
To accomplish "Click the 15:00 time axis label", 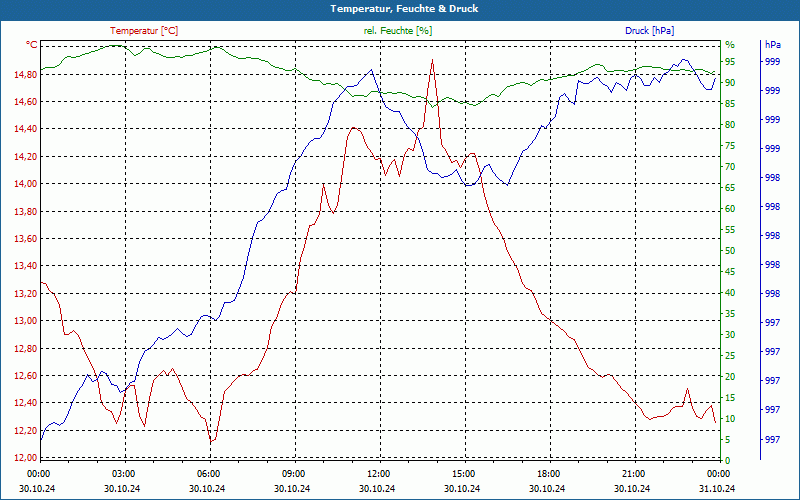I will (x=463, y=473).
